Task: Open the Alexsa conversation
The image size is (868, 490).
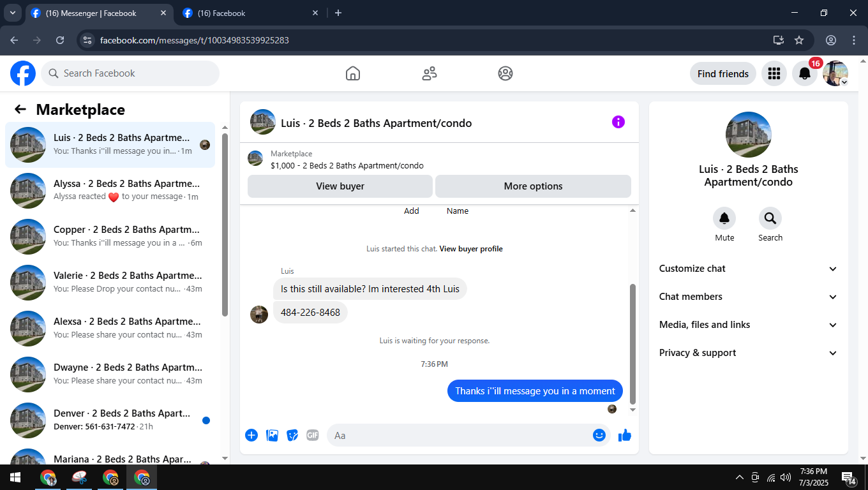Action: 110,329
